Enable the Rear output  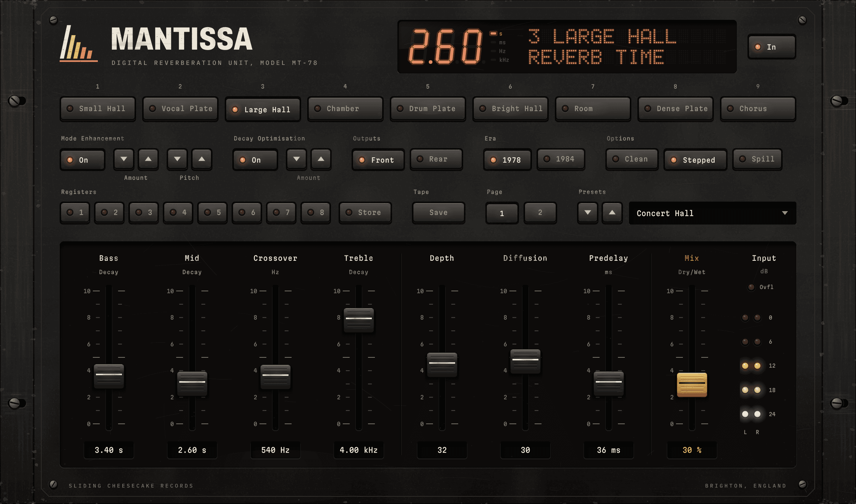click(x=436, y=159)
